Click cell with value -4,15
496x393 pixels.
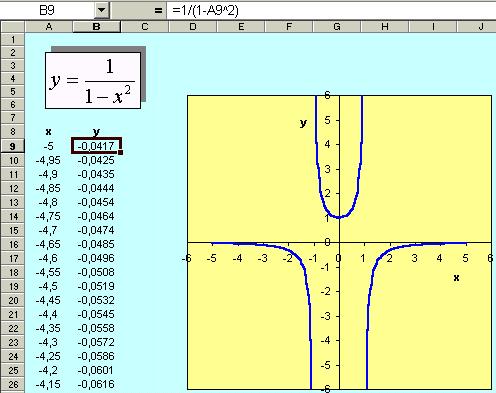click(x=49, y=384)
